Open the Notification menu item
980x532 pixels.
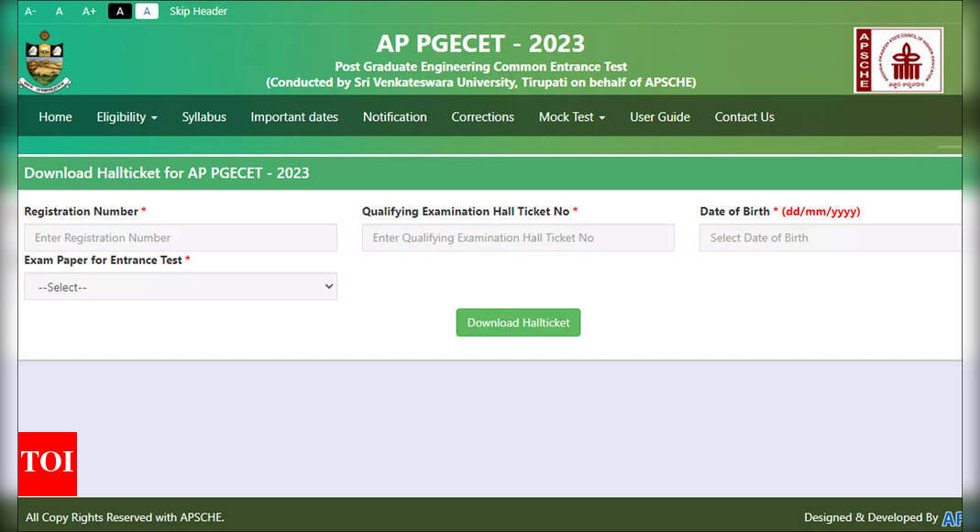coord(395,116)
